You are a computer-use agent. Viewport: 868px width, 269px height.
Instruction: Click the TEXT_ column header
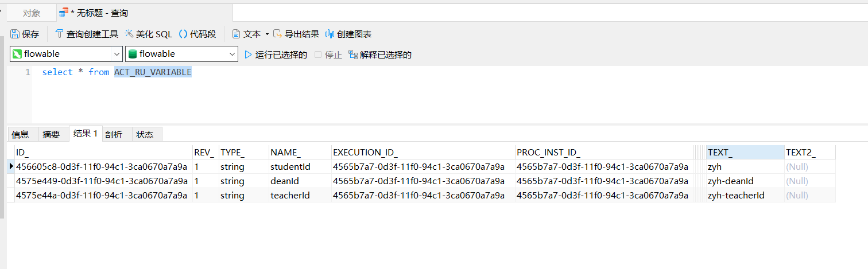point(744,153)
